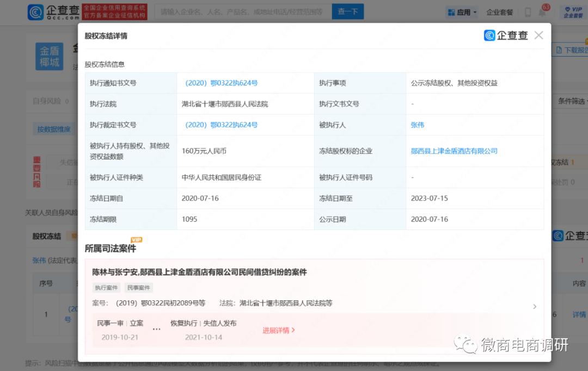Click the Qcc.com logo at top left
This screenshot has height=371, width=588.
[53, 11]
